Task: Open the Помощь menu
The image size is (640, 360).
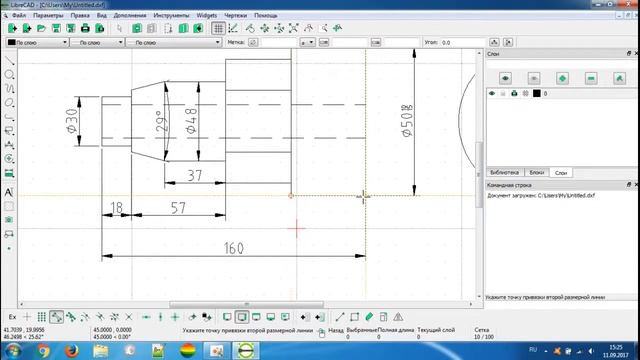Action: [x=266, y=16]
